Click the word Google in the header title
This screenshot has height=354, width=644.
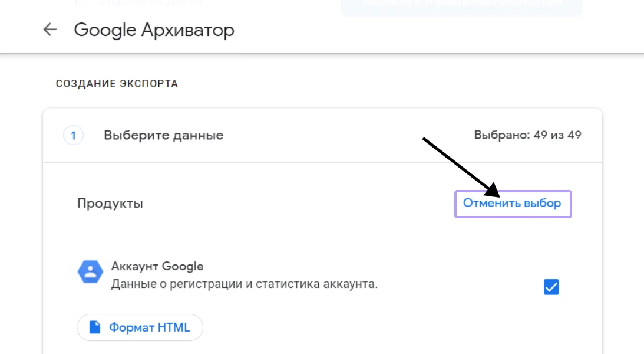[105, 30]
